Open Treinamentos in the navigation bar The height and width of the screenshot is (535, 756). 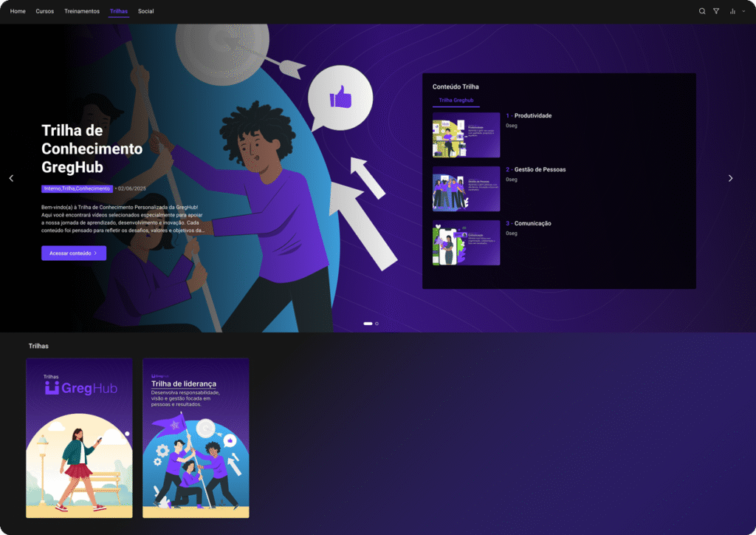point(82,11)
